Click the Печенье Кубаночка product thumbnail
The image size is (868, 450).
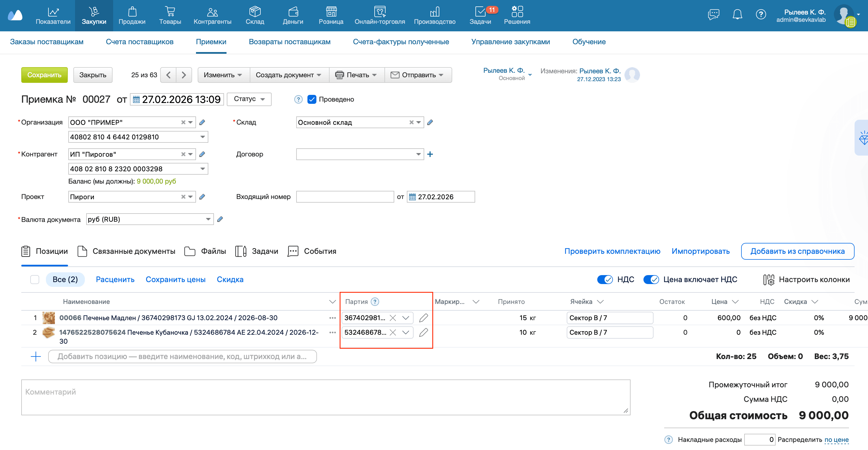[48, 332]
